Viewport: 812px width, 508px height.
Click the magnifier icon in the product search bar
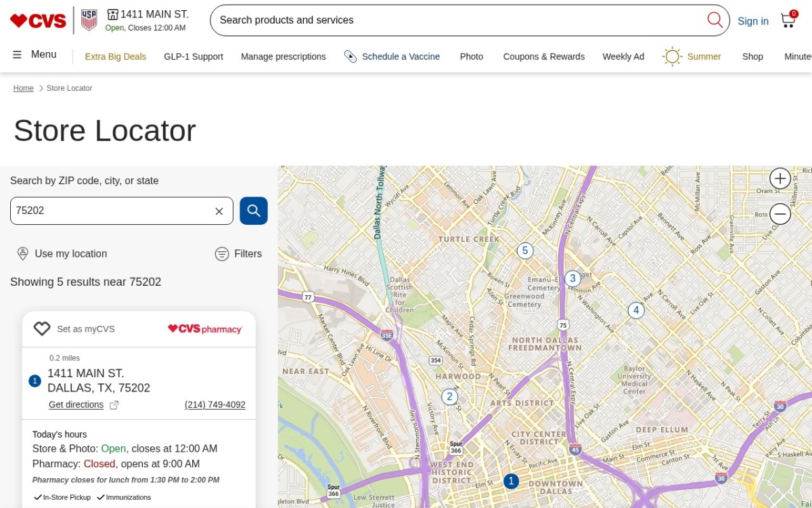(x=715, y=20)
